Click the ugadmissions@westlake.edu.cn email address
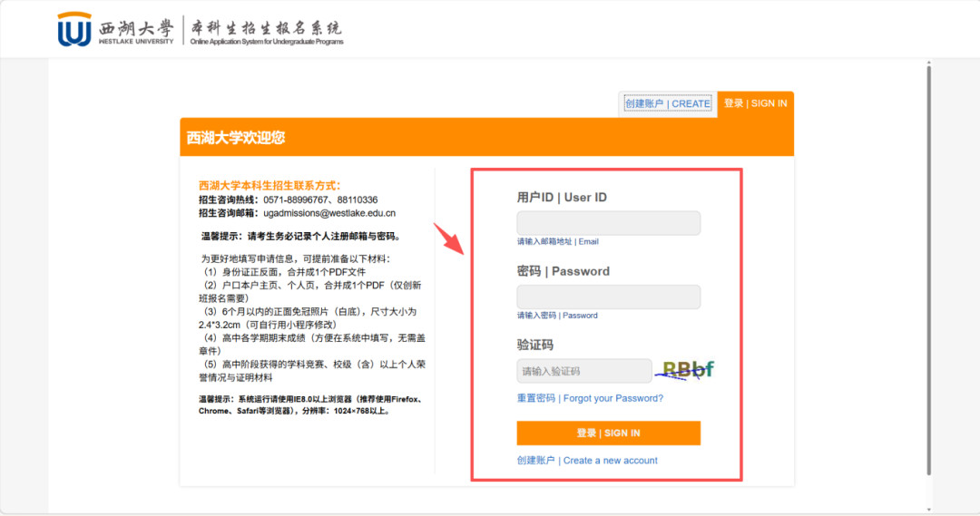The image size is (980, 516). point(329,213)
